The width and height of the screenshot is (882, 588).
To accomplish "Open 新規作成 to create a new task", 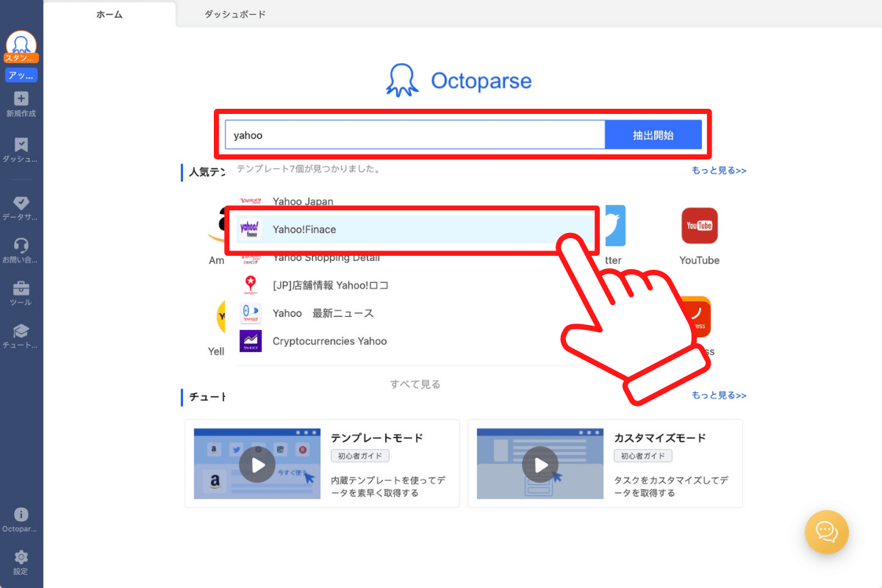I will click(x=21, y=101).
